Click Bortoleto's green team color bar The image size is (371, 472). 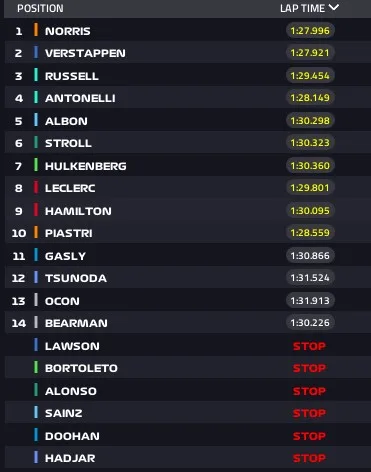(x=36, y=367)
